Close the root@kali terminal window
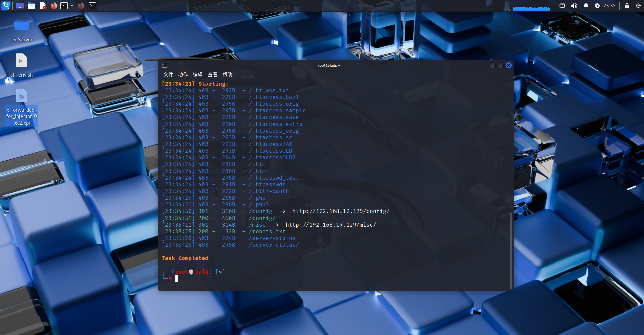Screen dimensions: 644x335 509,65
